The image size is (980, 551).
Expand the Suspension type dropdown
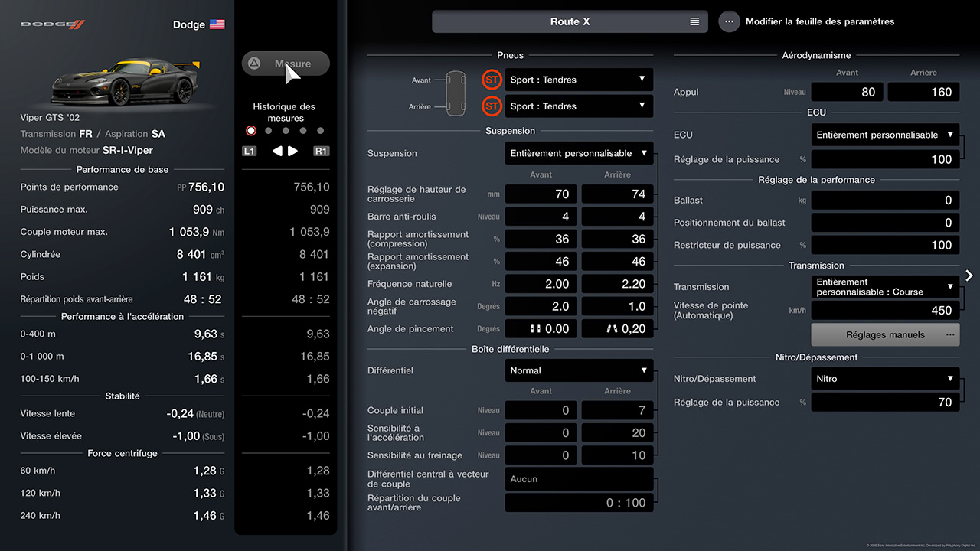click(x=579, y=153)
